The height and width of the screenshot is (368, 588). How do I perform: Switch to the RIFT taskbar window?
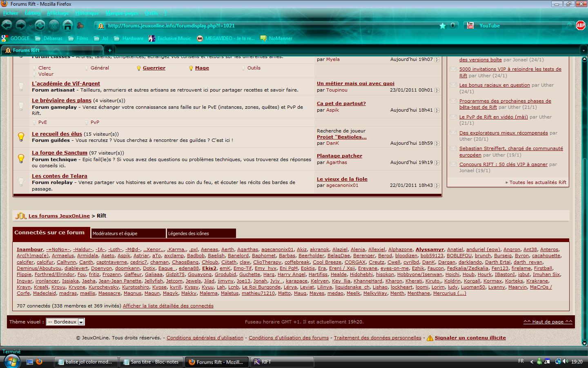[282, 362]
